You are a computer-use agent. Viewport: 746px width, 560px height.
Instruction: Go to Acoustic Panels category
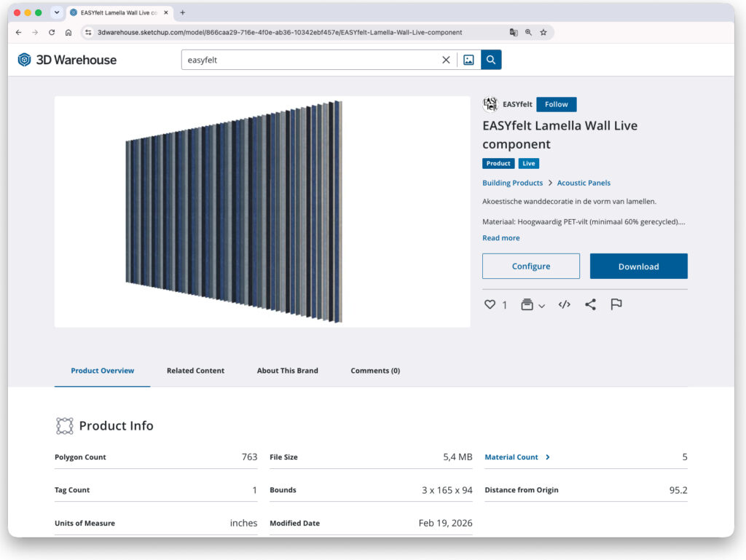click(584, 183)
